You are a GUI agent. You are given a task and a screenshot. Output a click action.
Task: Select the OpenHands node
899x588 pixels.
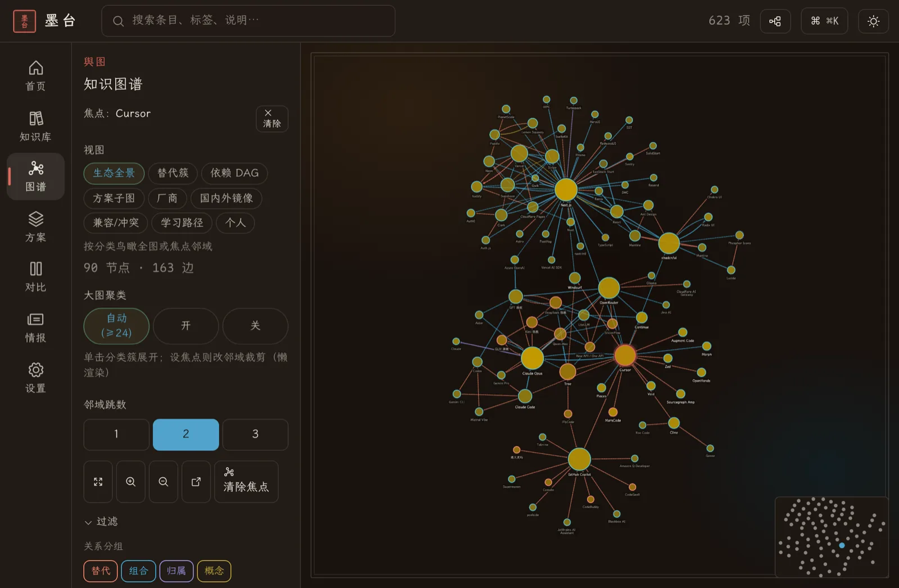(x=701, y=372)
